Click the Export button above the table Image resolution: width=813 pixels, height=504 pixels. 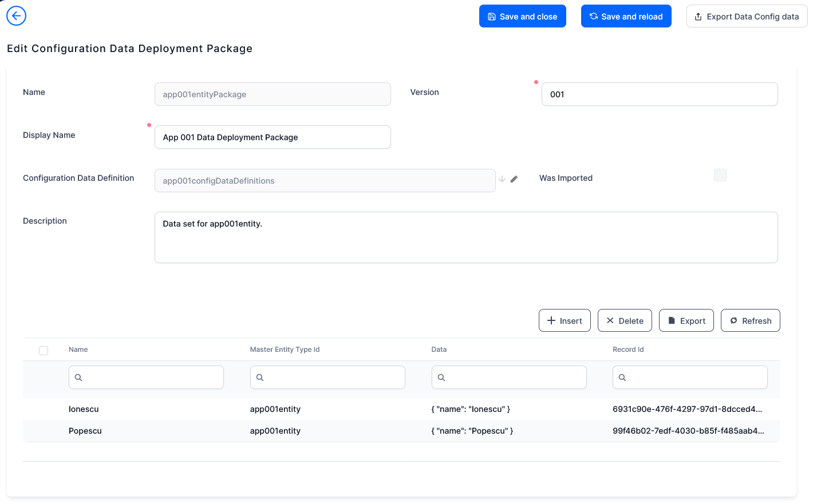pyautogui.click(x=686, y=320)
